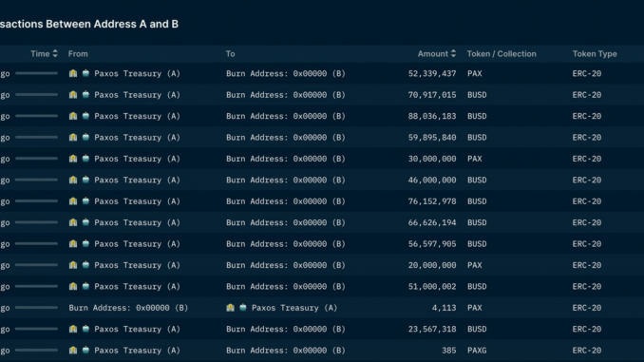Click bank icon in the 46,000,000 row
Screen dimensions: 644x362
tap(73, 180)
